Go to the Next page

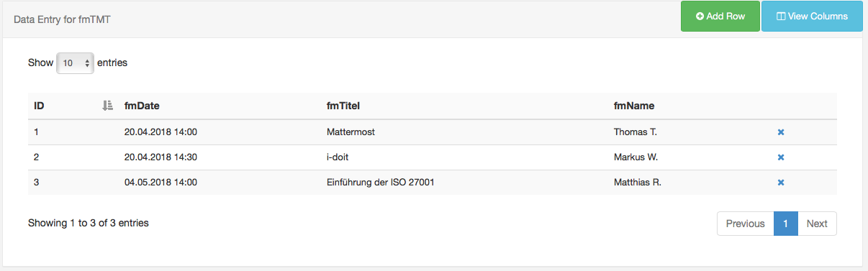coord(817,224)
